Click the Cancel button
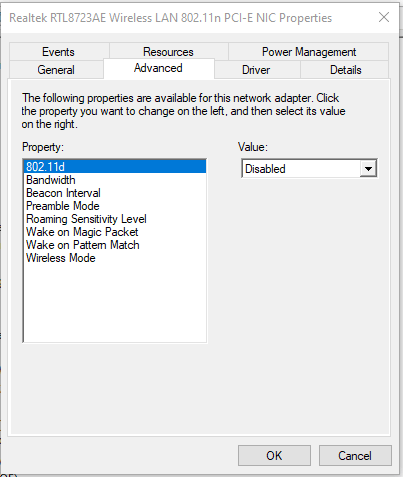Viewport: 403px width, 477px height. click(x=355, y=455)
